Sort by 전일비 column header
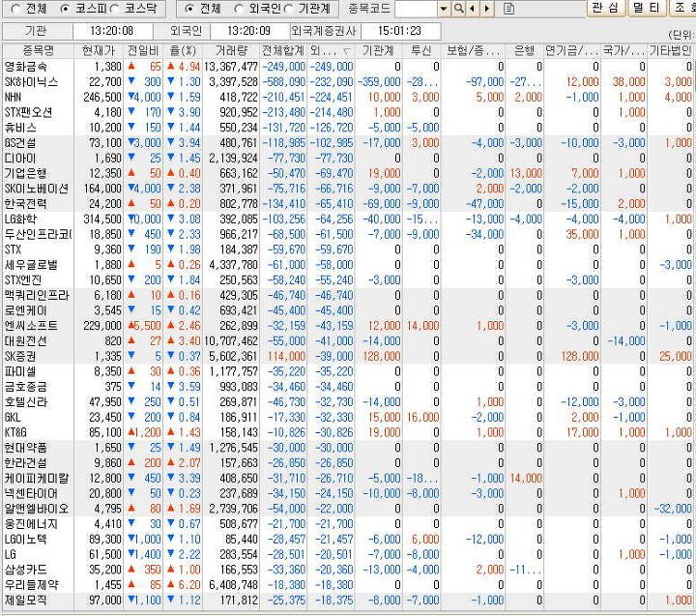This screenshot has height=616, width=696. pos(143,50)
